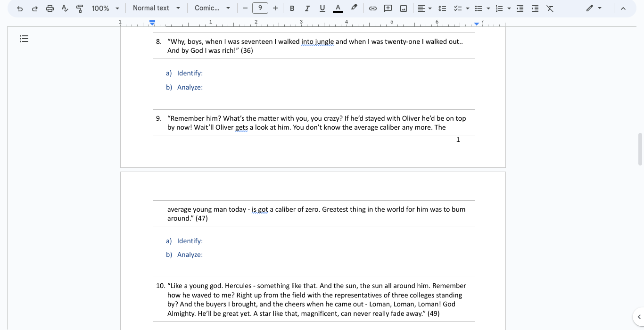The image size is (644, 330).
Task: Click the Redo arrow icon
Action: click(35, 8)
